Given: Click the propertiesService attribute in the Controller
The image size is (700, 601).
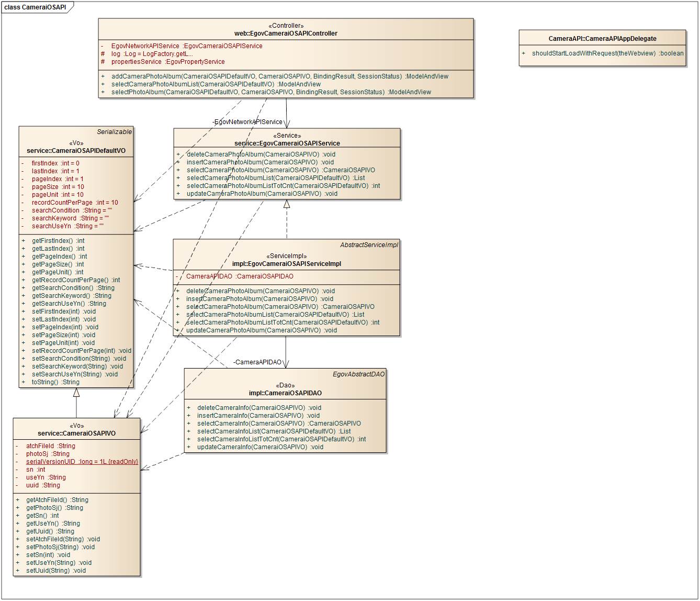Looking at the screenshot, I should 167,62.
